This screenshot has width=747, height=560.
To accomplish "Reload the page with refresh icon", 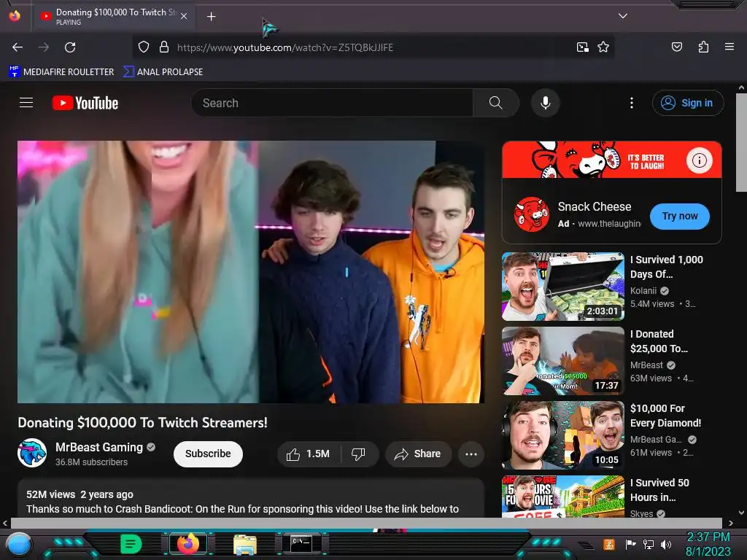I will coord(70,47).
